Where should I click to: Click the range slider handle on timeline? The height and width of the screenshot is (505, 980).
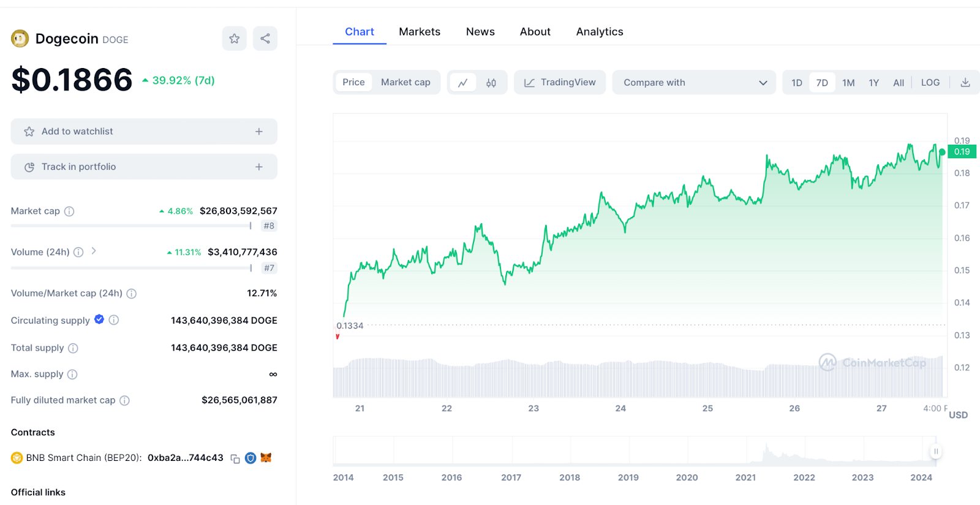pyautogui.click(x=936, y=452)
